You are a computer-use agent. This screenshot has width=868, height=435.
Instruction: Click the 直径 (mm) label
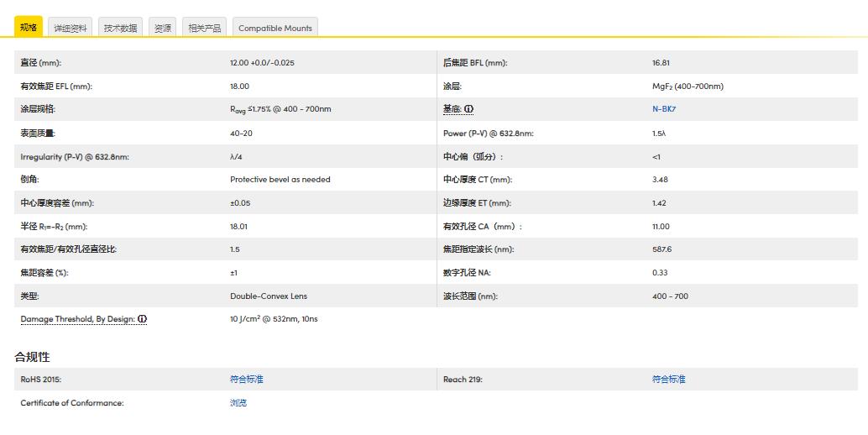click(x=41, y=62)
